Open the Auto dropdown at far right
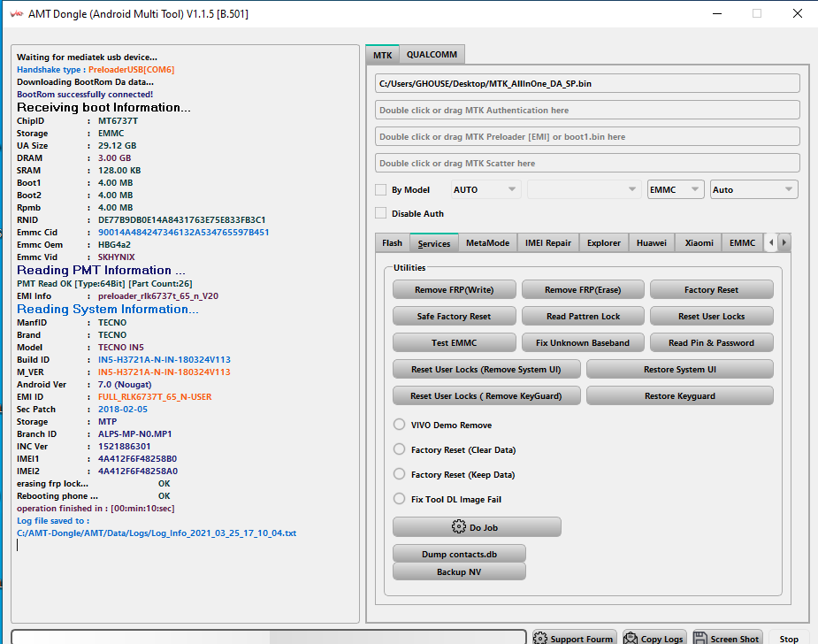 point(753,189)
